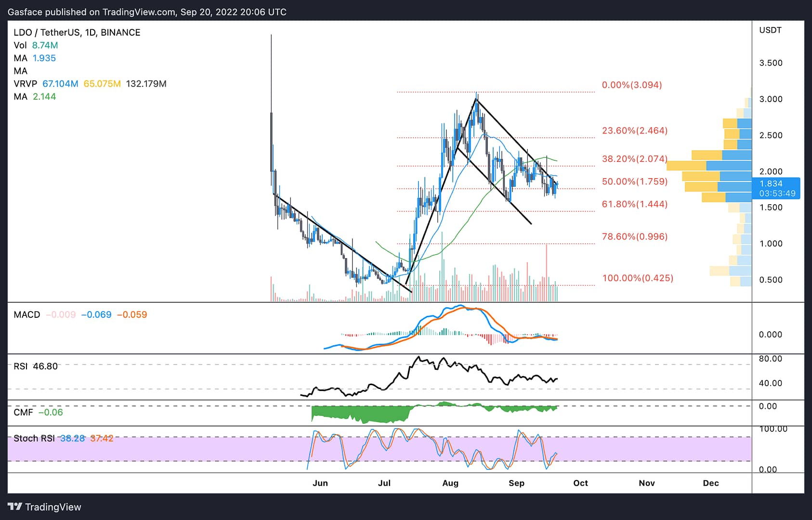The width and height of the screenshot is (812, 520).
Task: Click the 23.60%(2.464) Fibonacci level label
Action: (x=635, y=130)
